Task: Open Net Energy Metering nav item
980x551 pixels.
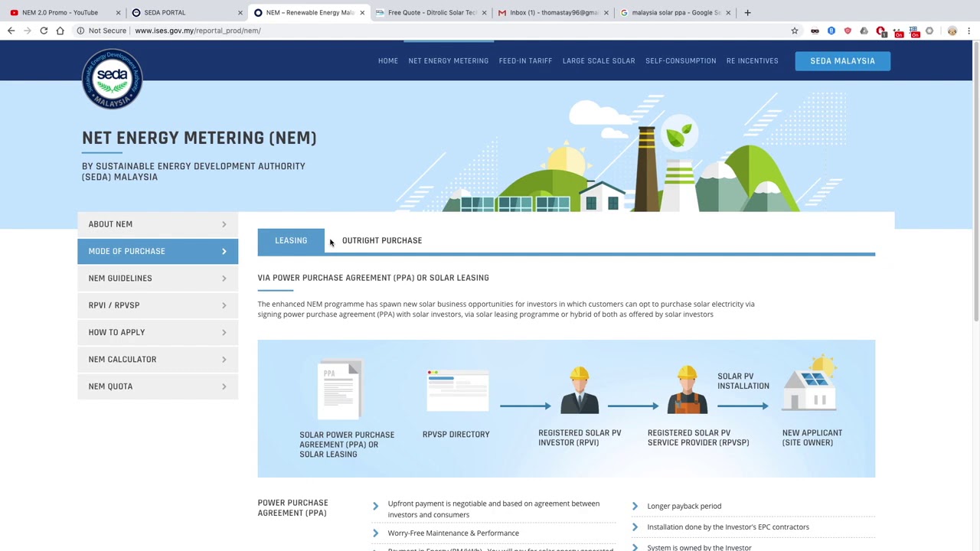Action: coord(449,61)
